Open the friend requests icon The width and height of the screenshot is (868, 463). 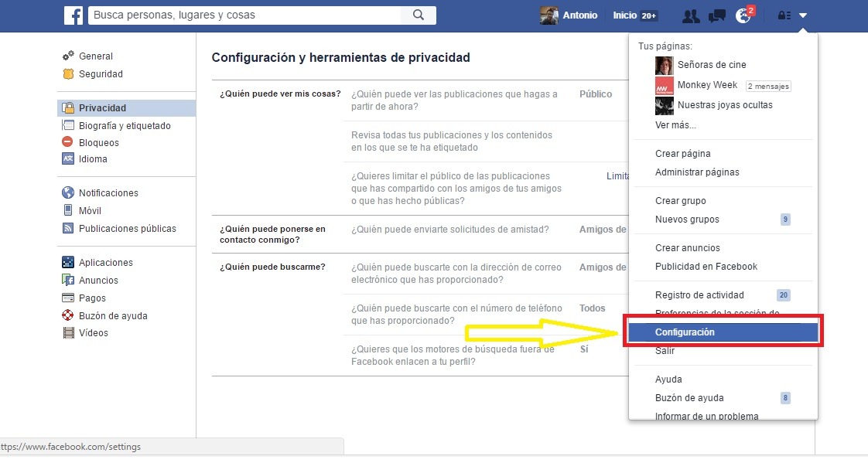pyautogui.click(x=691, y=16)
